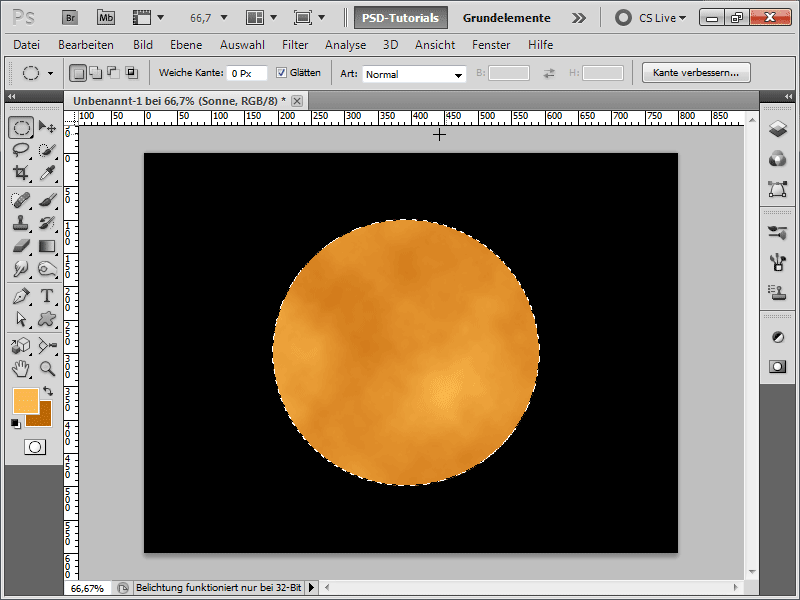Click the Kante verbessern button
Image resolution: width=800 pixels, height=600 pixels.
point(696,72)
